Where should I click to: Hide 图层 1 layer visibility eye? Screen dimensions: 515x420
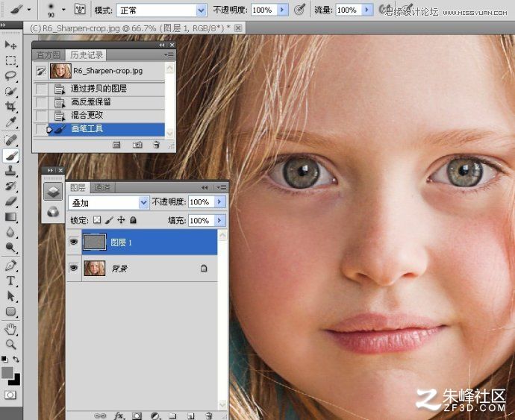tap(74, 242)
